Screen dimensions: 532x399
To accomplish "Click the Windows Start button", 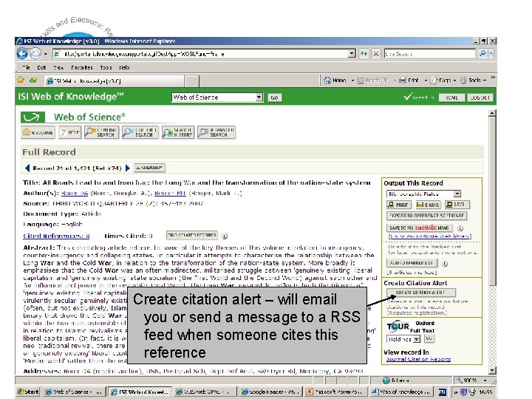I will pyautogui.click(x=28, y=392).
